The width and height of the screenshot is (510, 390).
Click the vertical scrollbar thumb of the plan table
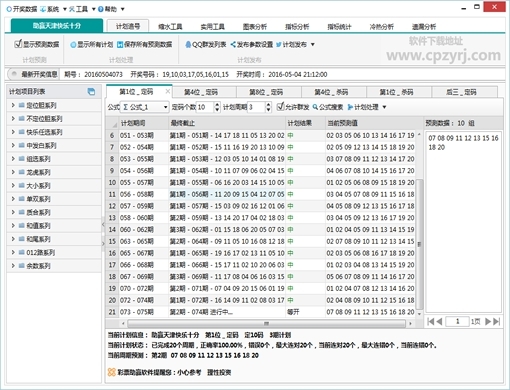point(419,244)
